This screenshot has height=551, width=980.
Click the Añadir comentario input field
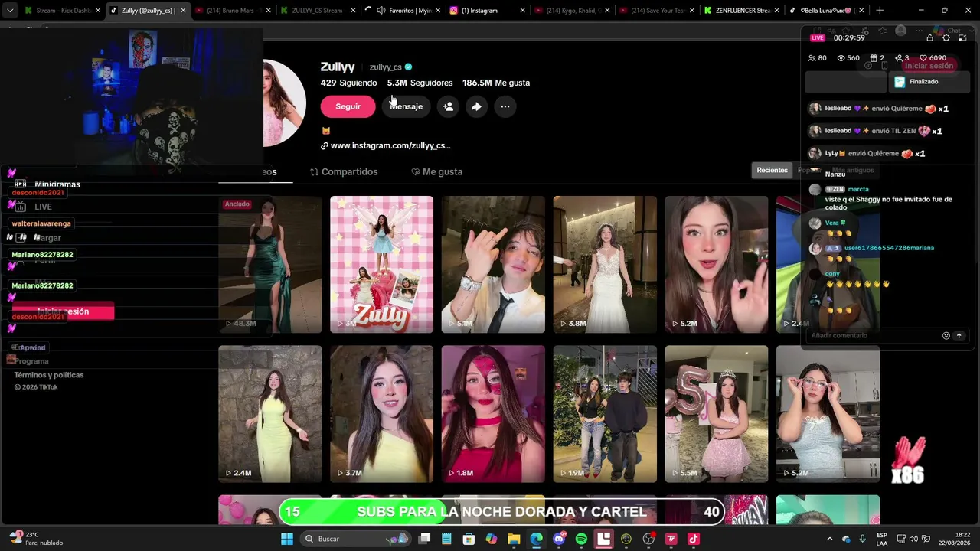874,335
